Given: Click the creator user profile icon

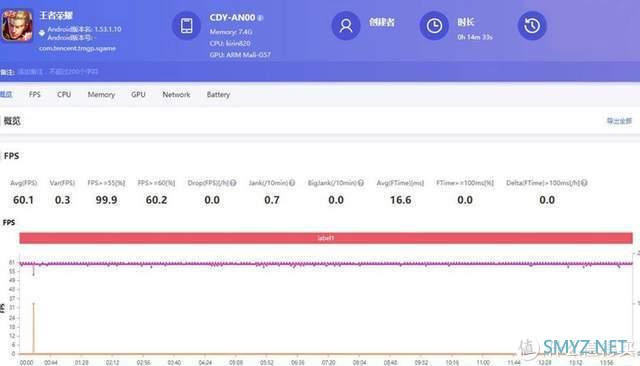Looking at the screenshot, I should click(x=346, y=26).
